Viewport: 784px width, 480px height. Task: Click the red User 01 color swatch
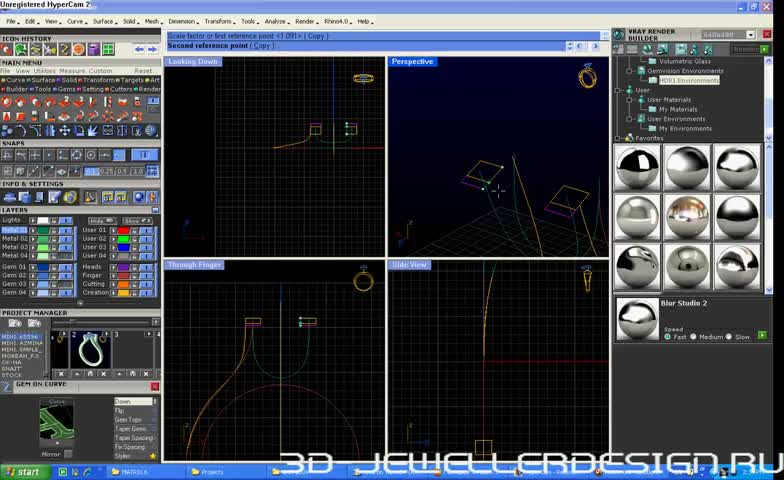coord(124,230)
